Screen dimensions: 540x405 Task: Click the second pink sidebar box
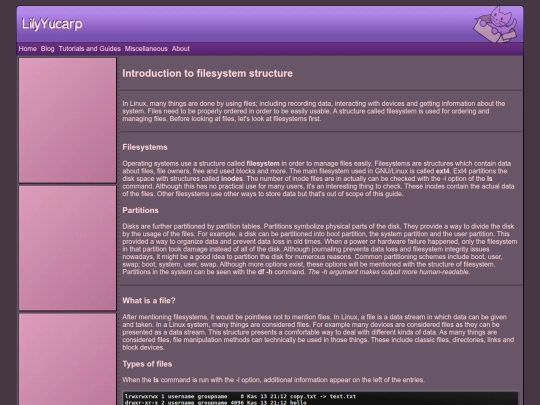(68, 248)
